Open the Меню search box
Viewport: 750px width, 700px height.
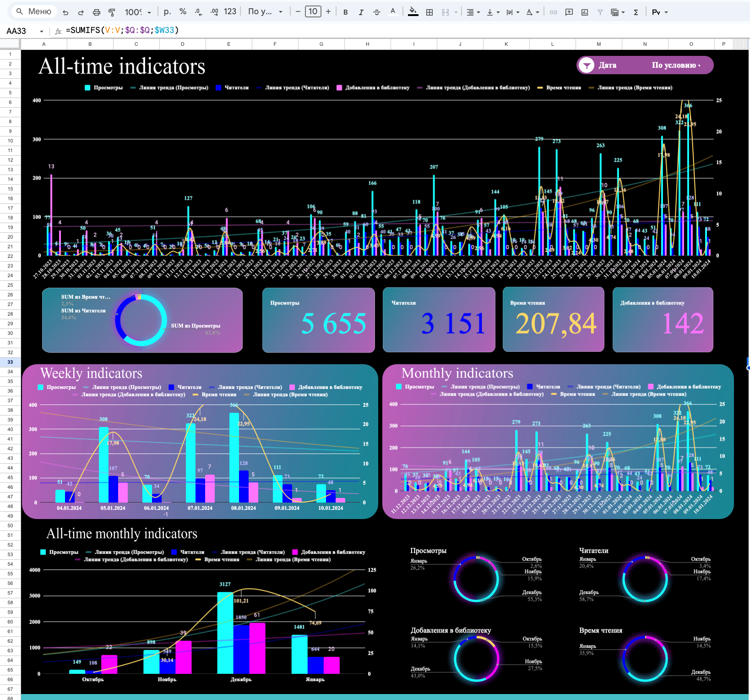tap(34, 12)
